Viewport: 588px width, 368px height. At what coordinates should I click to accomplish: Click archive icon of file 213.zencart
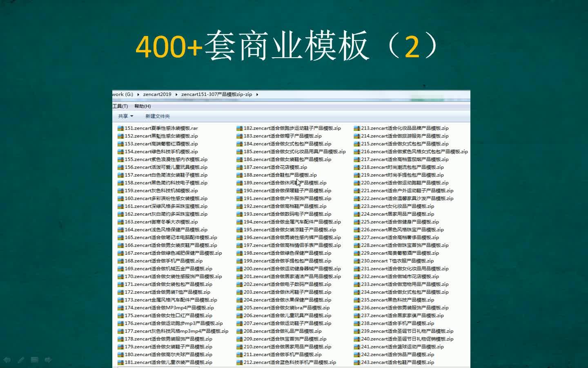(x=357, y=128)
